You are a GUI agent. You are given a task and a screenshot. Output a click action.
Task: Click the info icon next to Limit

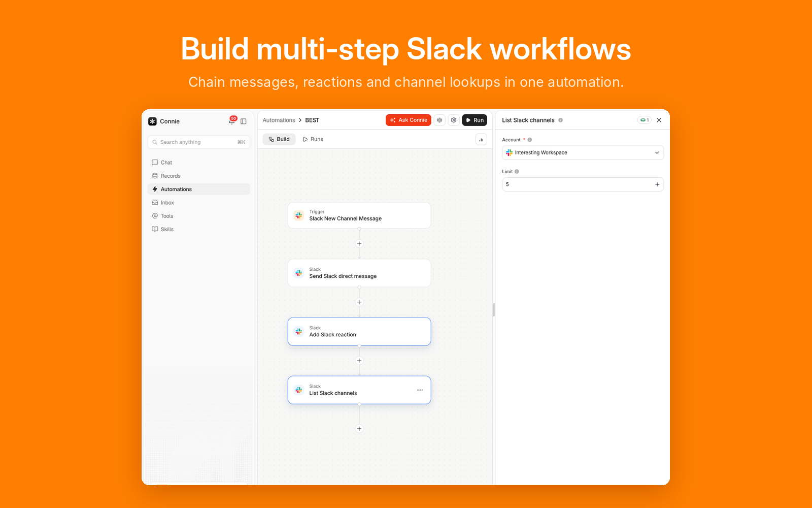(x=517, y=172)
